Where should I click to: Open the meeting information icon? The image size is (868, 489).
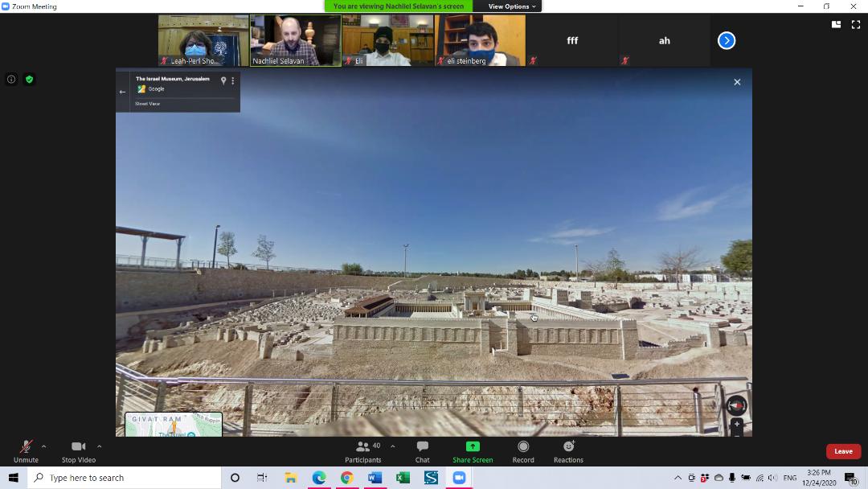11,80
